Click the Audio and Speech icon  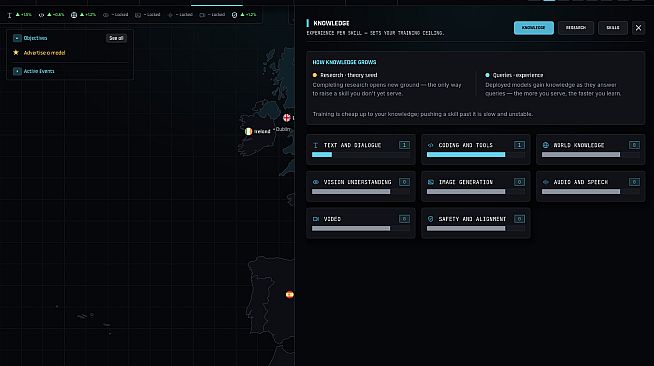pyautogui.click(x=546, y=182)
